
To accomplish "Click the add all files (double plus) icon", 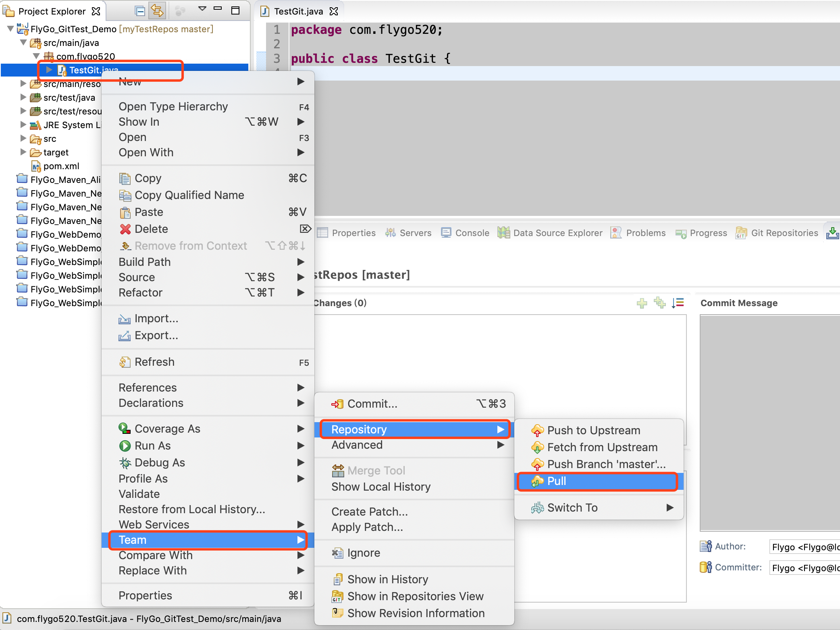I will tap(659, 303).
